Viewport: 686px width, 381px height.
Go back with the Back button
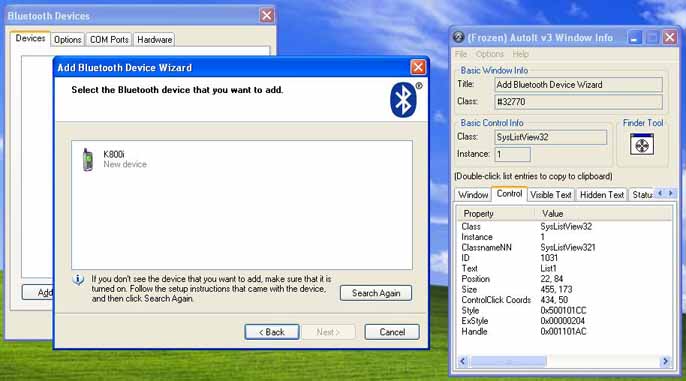[x=272, y=332]
